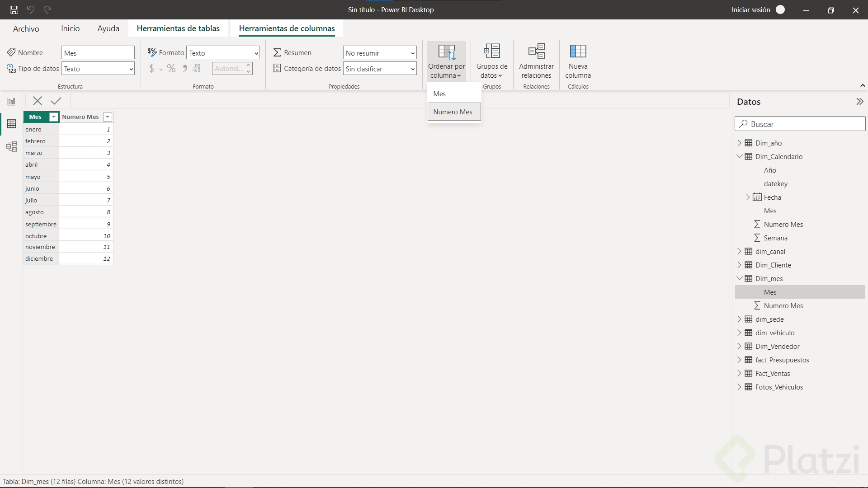This screenshot has height=488, width=868.
Task: Expand the Dim_año table
Action: coord(740,143)
